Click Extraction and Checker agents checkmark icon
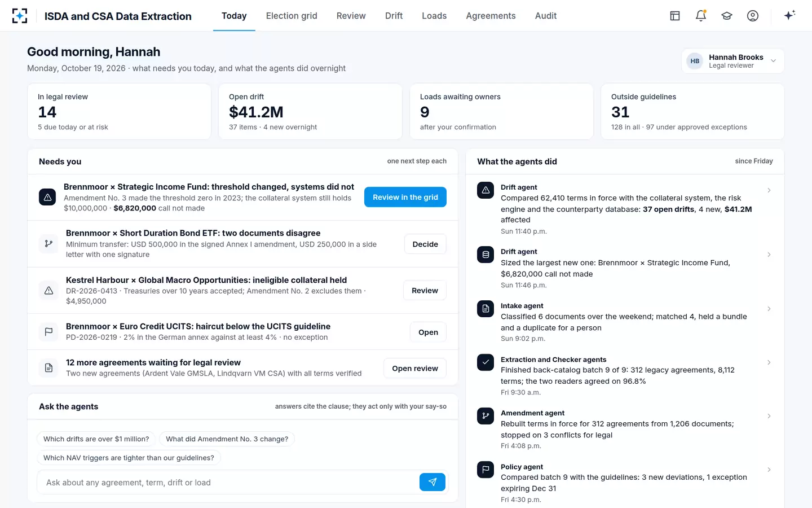This screenshot has height=508, width=812. click(x=486, y=362)
